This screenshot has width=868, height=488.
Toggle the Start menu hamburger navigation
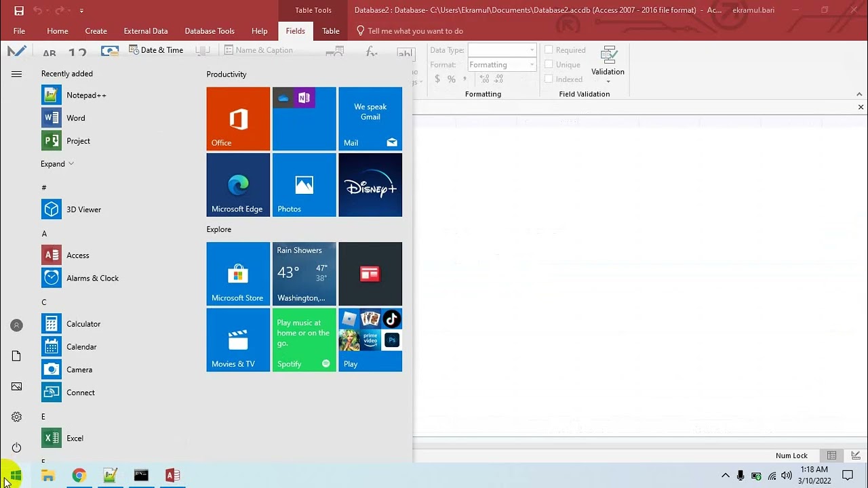[x=16, y=75]
